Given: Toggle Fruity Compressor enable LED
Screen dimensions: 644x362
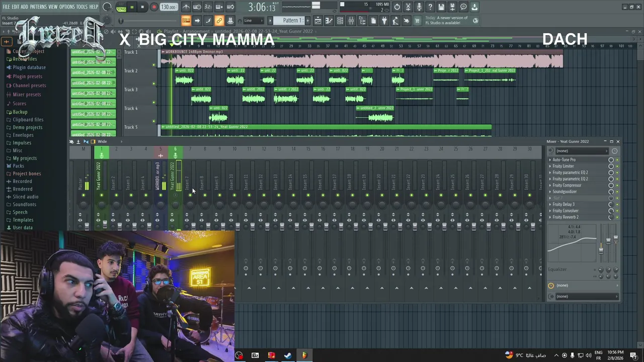Looking at the screenshot, I should 617,186.
